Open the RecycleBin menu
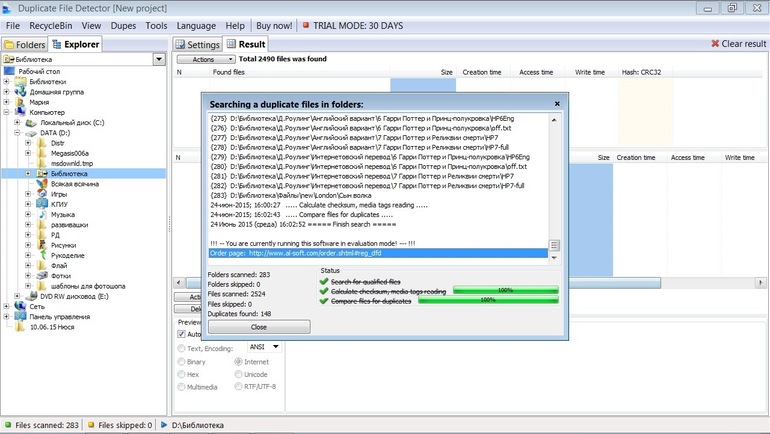This screenshot has width=770, height=434. (51, 26)
